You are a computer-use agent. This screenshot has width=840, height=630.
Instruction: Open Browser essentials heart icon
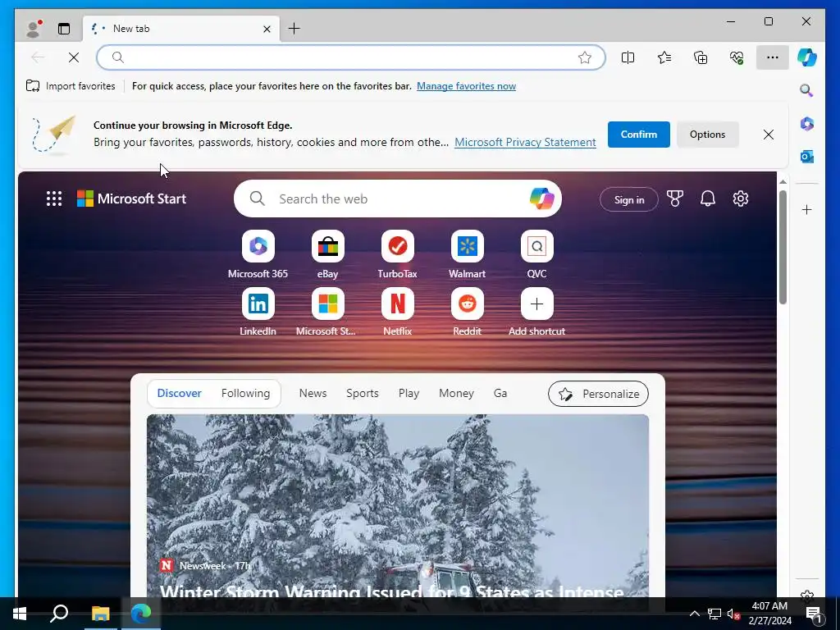(x=737, y=57)
